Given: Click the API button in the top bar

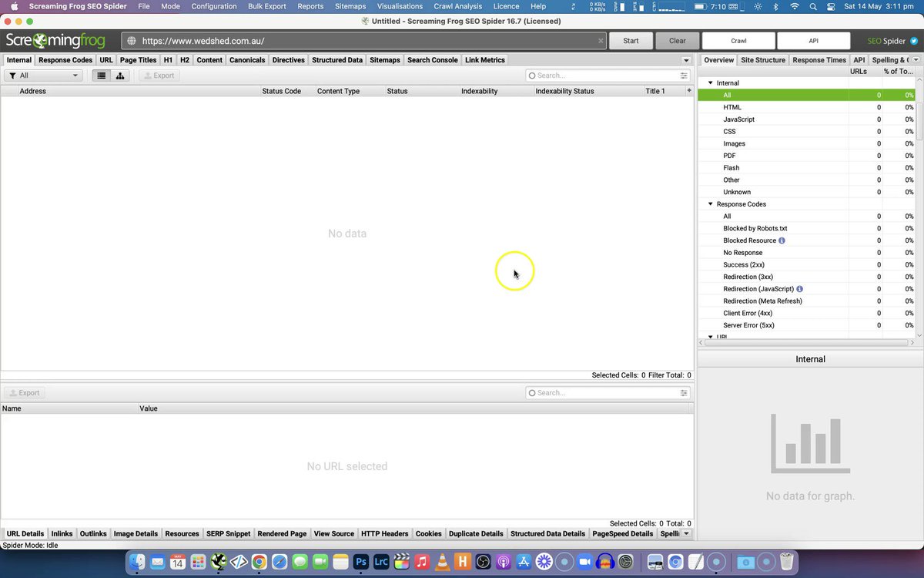Looking at the screenshot, I should (x=814, y=41).
